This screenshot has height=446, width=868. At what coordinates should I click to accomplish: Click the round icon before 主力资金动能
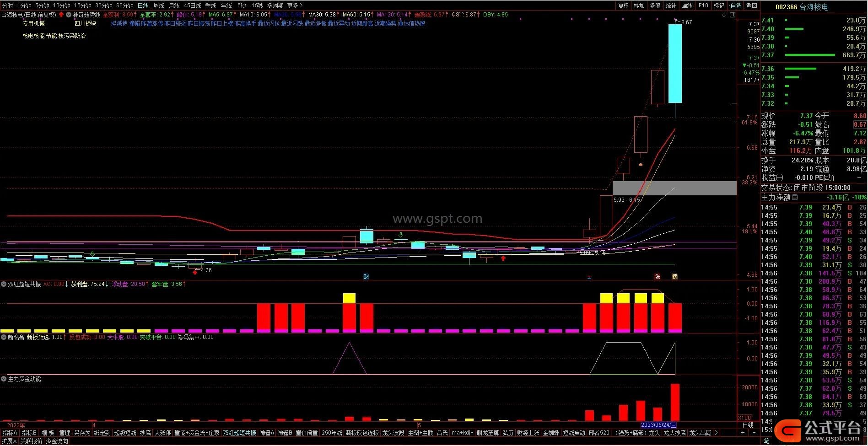[4, 379]
